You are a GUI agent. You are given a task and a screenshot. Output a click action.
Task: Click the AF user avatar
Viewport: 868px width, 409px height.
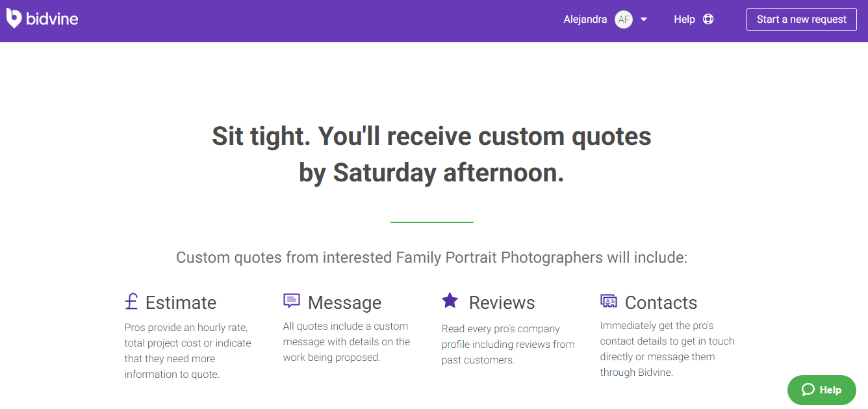(624, 20)
